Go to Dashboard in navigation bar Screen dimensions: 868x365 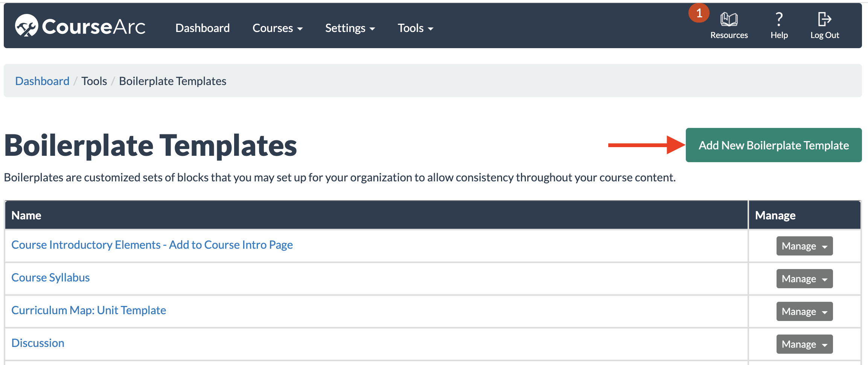(203, 28)
